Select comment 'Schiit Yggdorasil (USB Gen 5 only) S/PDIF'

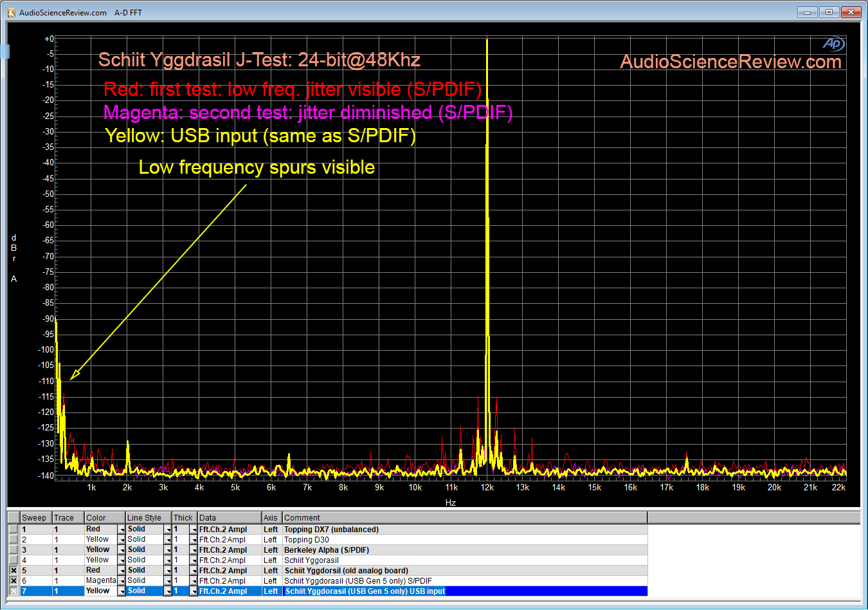358,581
